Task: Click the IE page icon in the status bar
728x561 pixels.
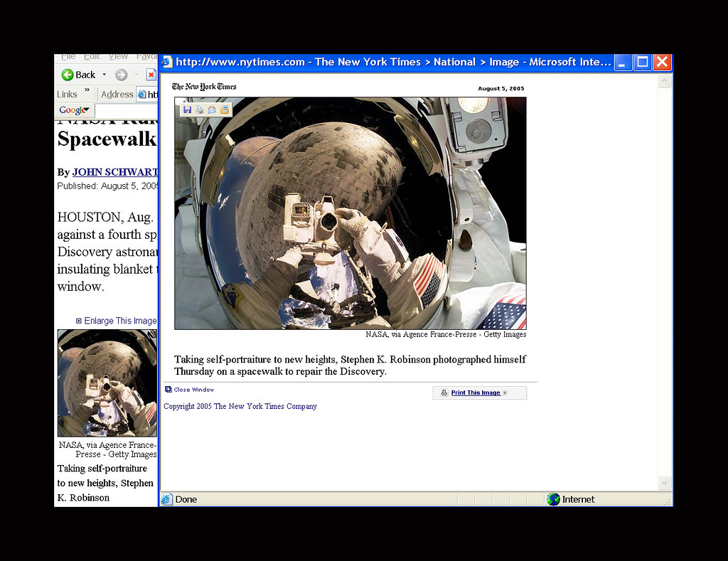Action: [166, 499]
